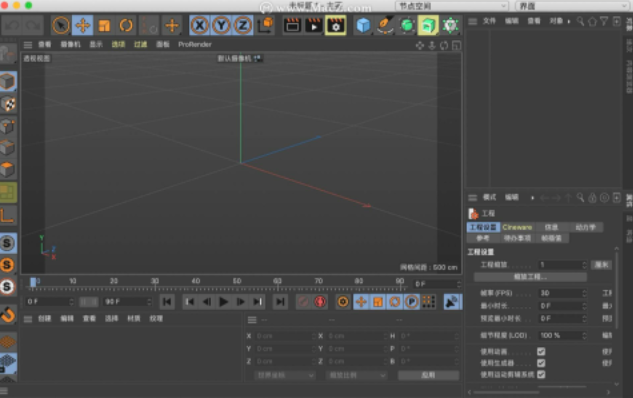Toggle parameter P keyframe channel button
633x398 pixels.
point(411,302)
